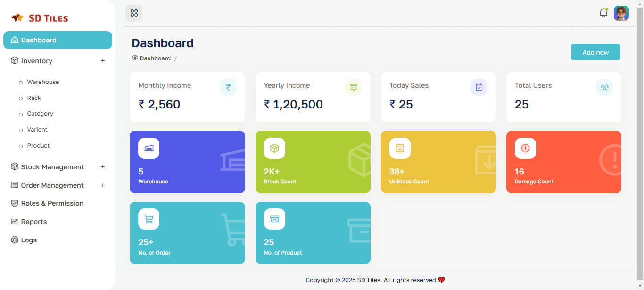Open the Reports menu item
The image size is (644, 290).
pyautogui.click(x=33, y=222)
